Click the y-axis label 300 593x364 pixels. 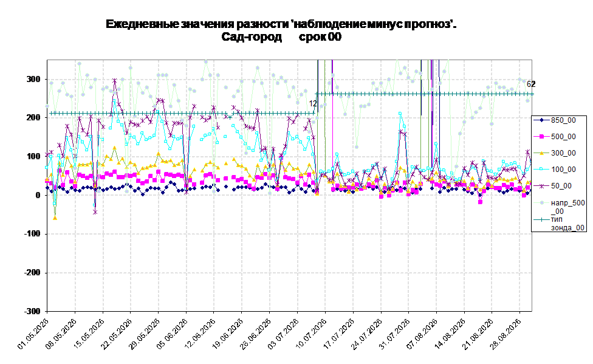(33, 79)
